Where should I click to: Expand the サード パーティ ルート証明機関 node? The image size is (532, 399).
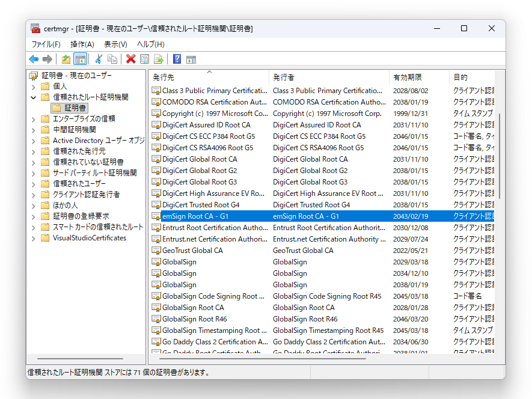33,174
